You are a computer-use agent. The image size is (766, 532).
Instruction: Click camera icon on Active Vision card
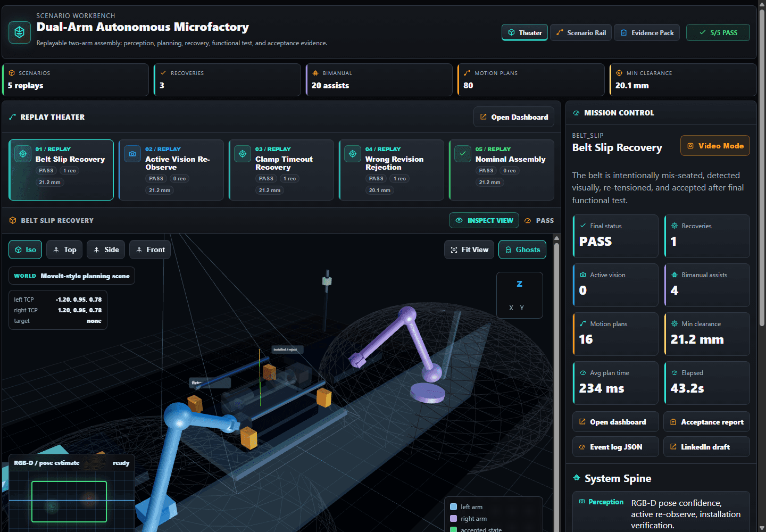[x=132, y=154]
